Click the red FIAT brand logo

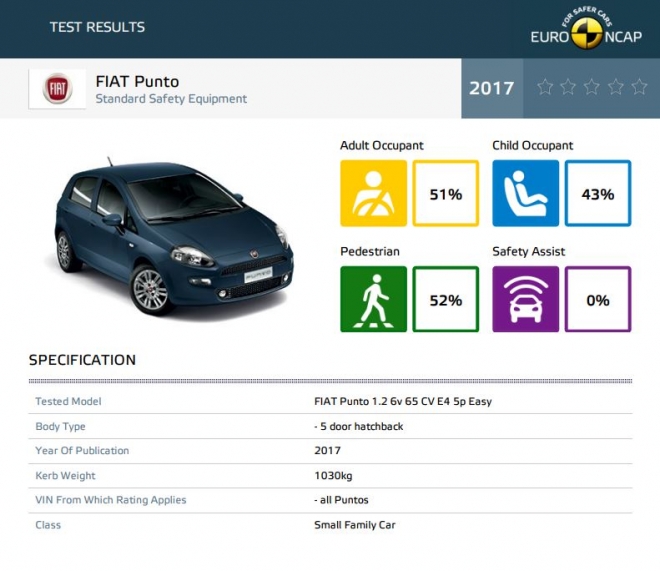click(x=57, y=89)
